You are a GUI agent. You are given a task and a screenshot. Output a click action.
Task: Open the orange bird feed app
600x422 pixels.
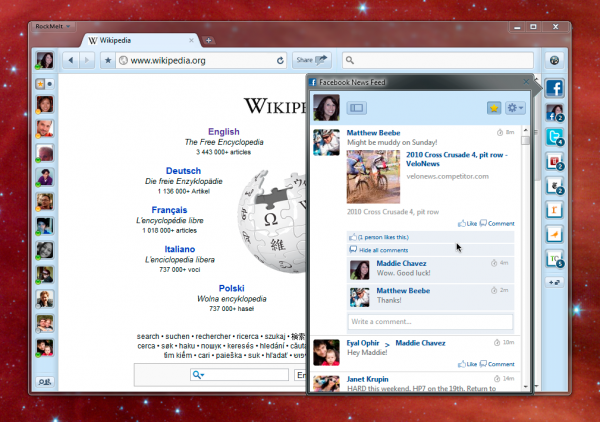pyautogui.click(x=554, y=234)
